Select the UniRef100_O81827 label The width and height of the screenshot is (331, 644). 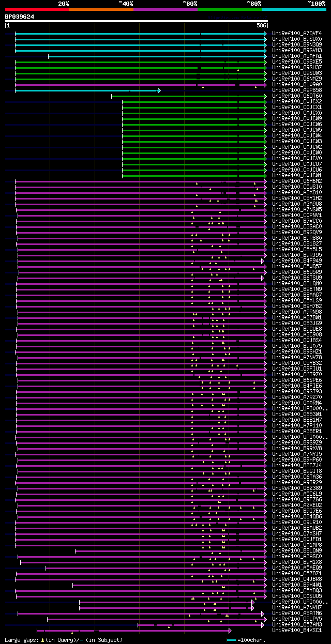click(297, 243)
